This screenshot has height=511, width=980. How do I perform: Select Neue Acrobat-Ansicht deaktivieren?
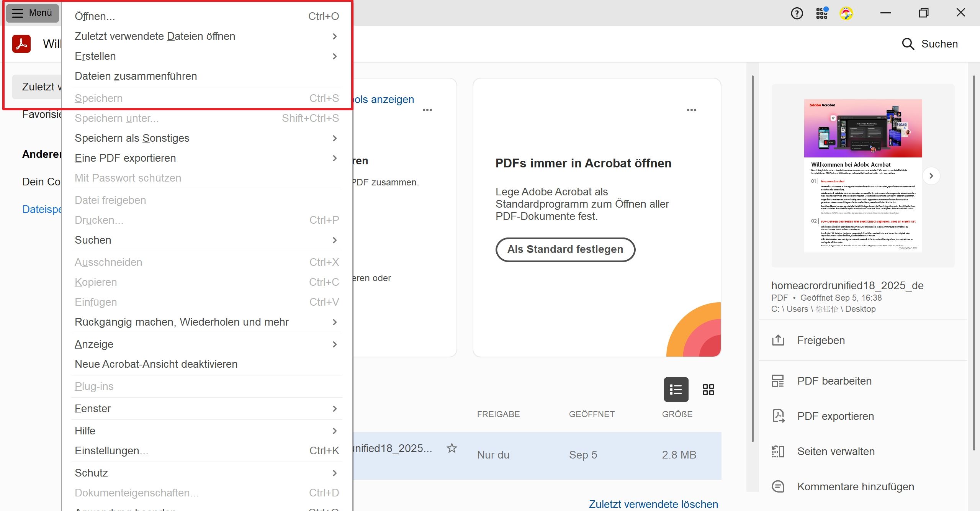207,364
